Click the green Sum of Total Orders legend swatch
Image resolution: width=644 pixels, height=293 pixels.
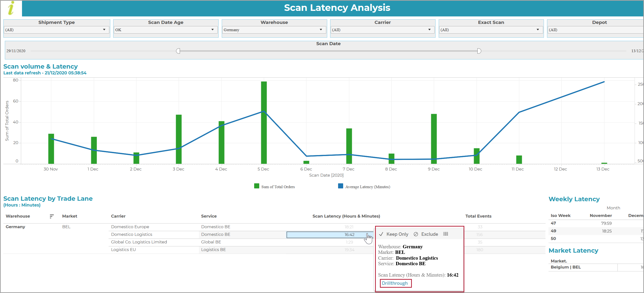[257, 186]
